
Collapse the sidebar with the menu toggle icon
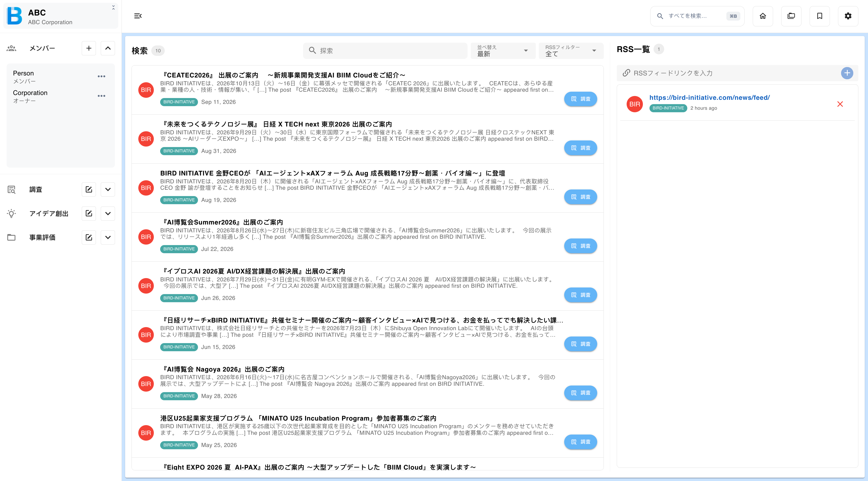(138, 16)
